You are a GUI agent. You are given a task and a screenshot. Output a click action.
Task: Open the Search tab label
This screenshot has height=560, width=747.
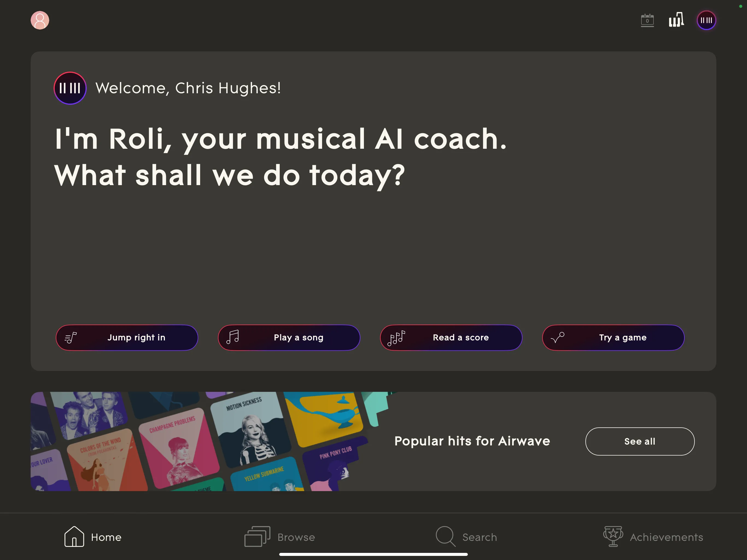[479, 537]
